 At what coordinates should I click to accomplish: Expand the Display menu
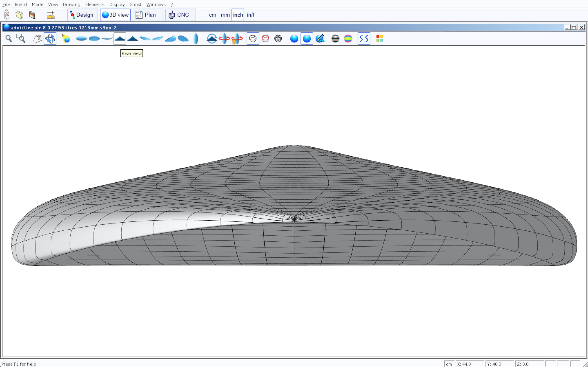pyautogui.click(x=117, y=4)
